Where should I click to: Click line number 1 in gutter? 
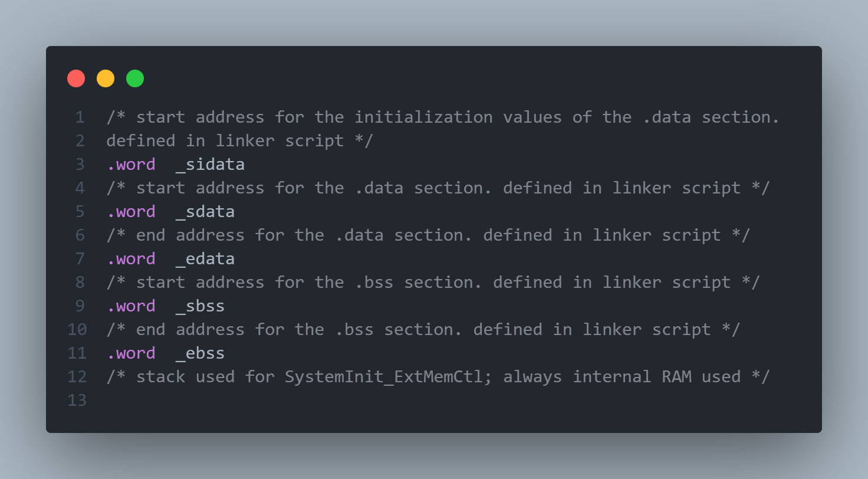point(80,117)
